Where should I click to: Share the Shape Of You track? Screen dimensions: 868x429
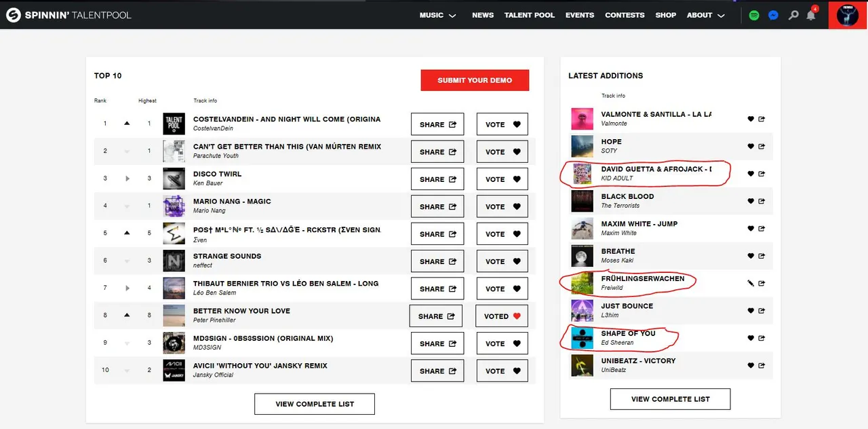point(762,338)
